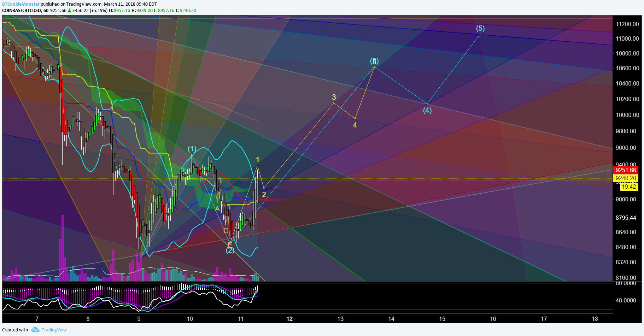Open the BTCookieMonster author profile link
The width and height of the screenshot is (644, 336).
point(21,4)
